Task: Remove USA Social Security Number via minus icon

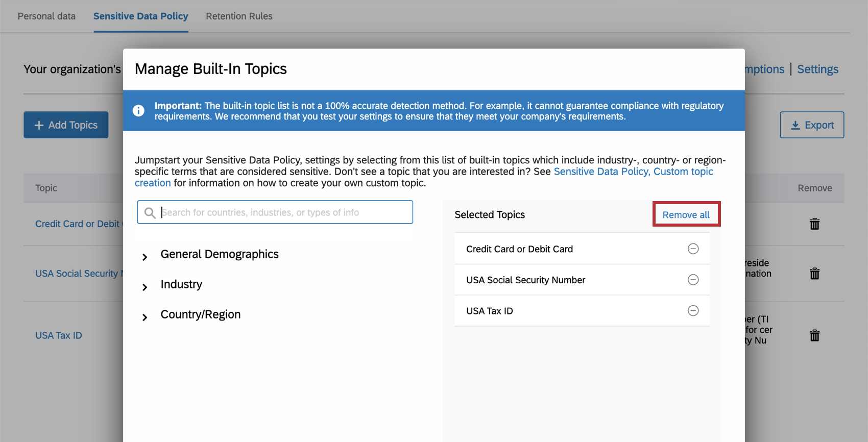Action: pyautogui.click(x=693, y=280)
